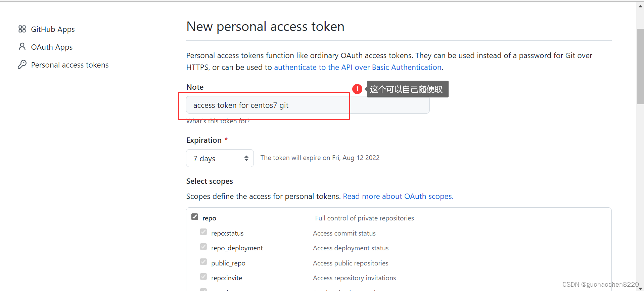
Task: Toggle the public_repo checkbox
Action: click(203, 262)
